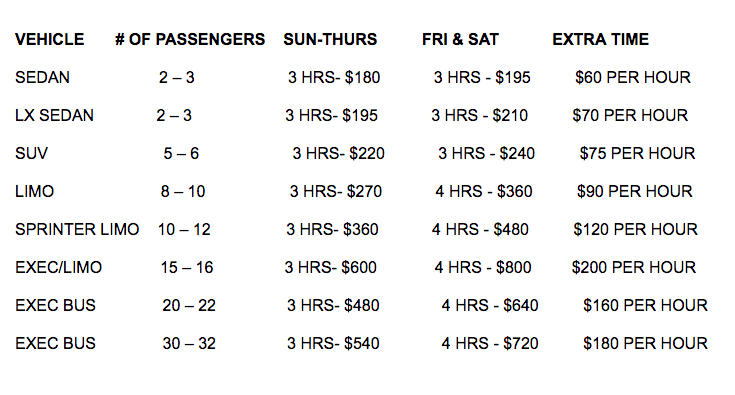735x395 pixels.
Task: Click the # OF PASSENGERS header
Action: pyautogui.click(x=190, y=39)
